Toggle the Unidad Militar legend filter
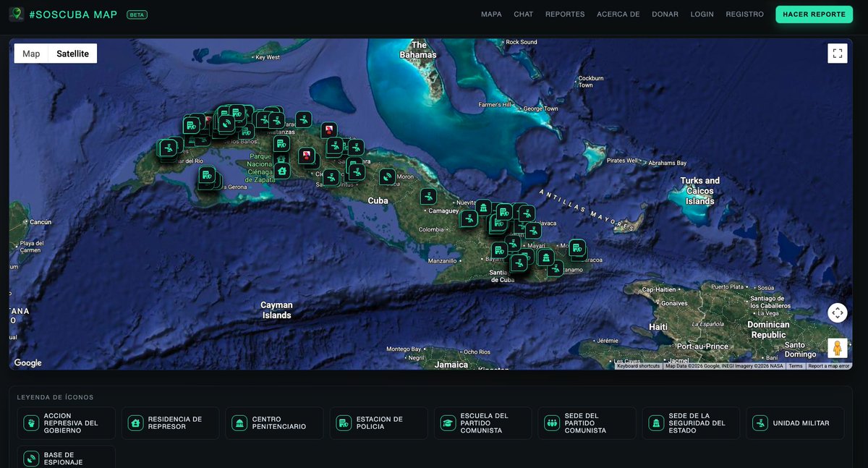Image resolution: width=868 pixels, height=468 pixels. (796, 423)
